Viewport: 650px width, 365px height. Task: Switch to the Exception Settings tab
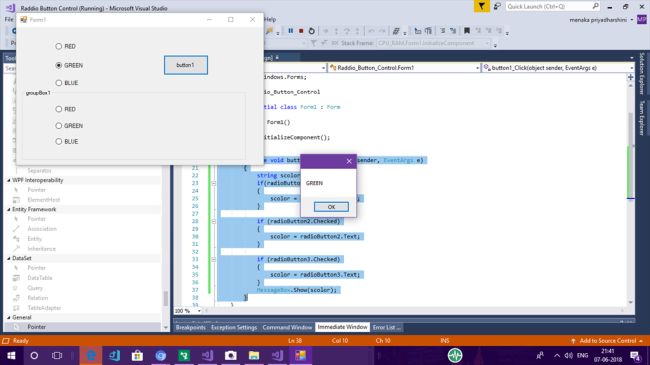pyautogui.click(x=234, y=328)
